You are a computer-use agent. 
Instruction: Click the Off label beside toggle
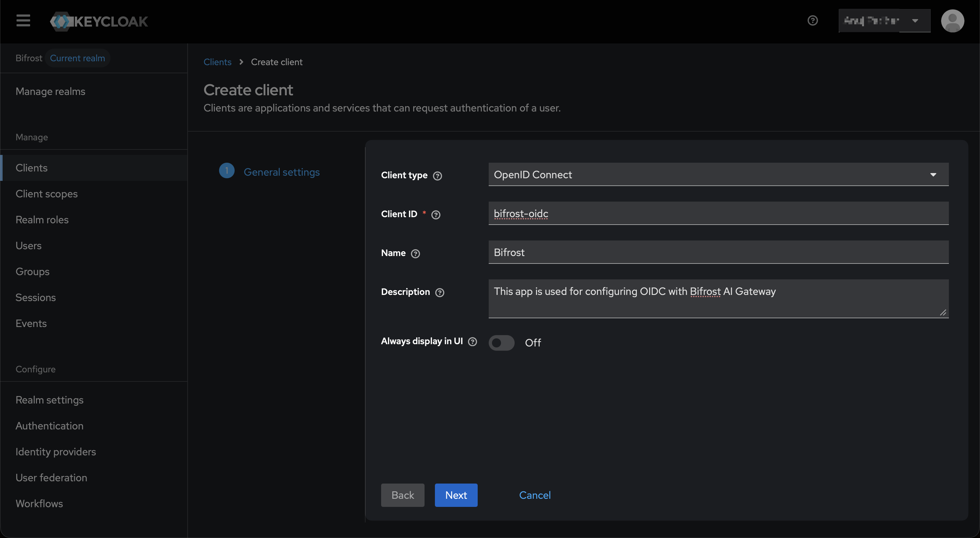coord(532,343)
